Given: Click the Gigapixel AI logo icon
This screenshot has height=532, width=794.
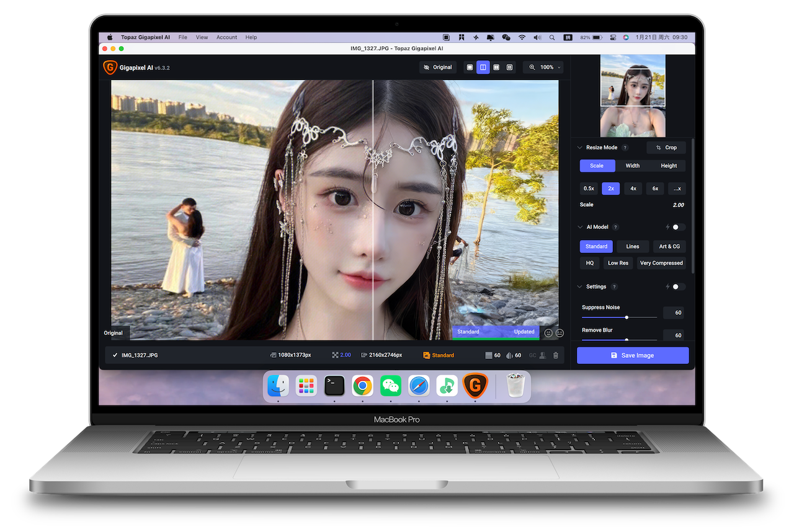Looking at the screenshot, I should (x=110, y=68).
